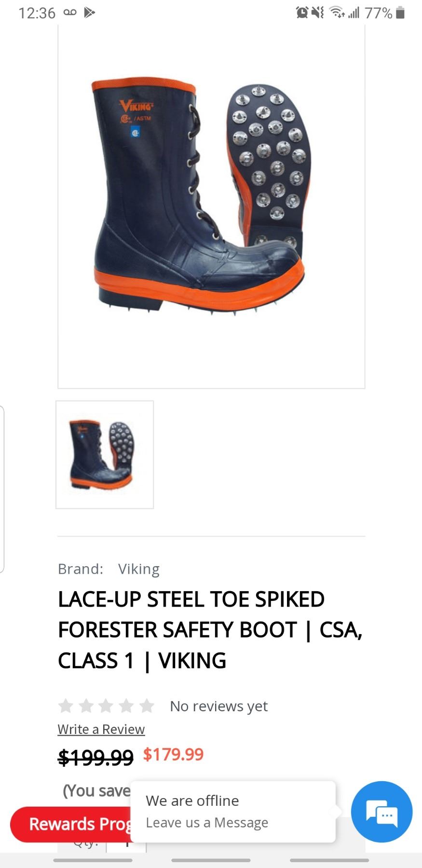The image size is (422, 868).
Task: Select the third rating star
Action: click(x=106, y=706)
